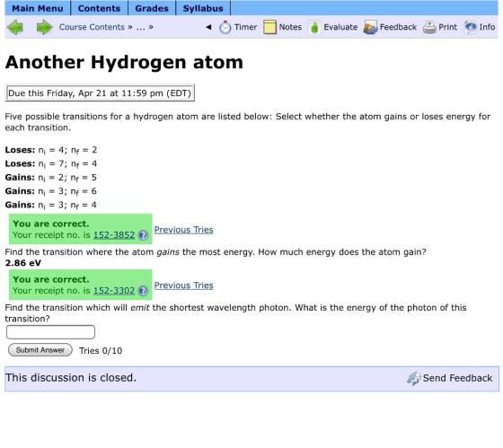503x448 pixels.
Task: Click the breadcrumb ellipsis link
Action: [140, 27]
